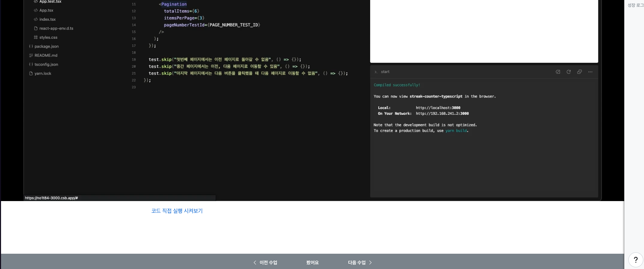Restart the start terminal task
644x269 pixels.
[x=568, y=72]
